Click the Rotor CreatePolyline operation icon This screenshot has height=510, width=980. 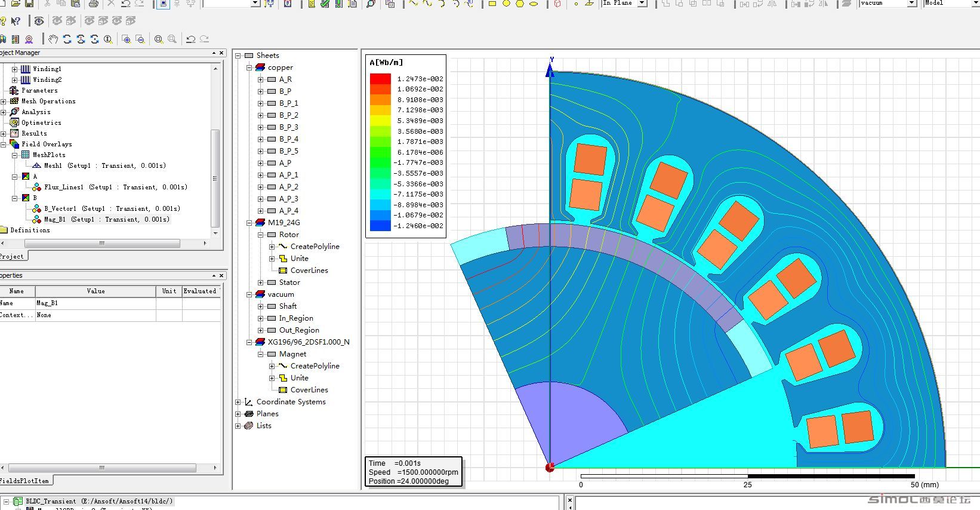click(283, 247)
